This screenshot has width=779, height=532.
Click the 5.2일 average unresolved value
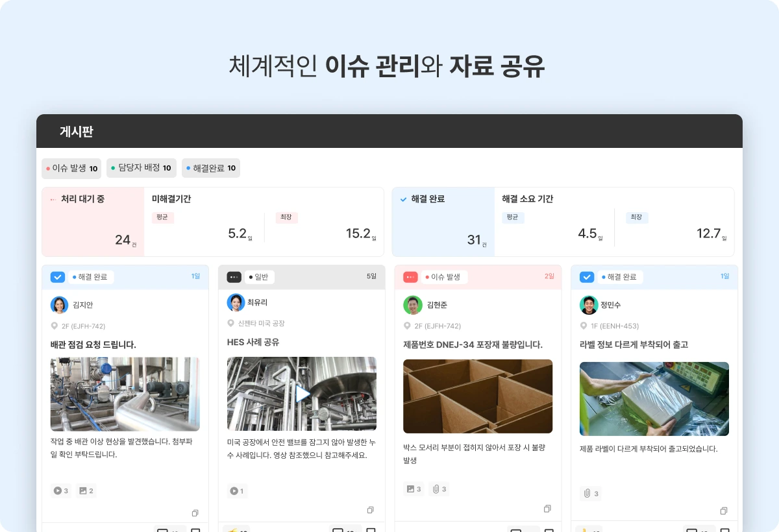tap(240, 234)
